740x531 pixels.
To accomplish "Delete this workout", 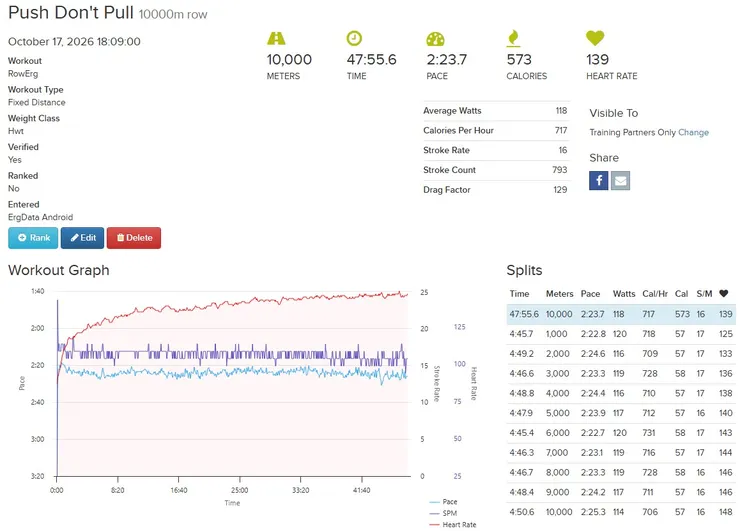I will 134,238.
